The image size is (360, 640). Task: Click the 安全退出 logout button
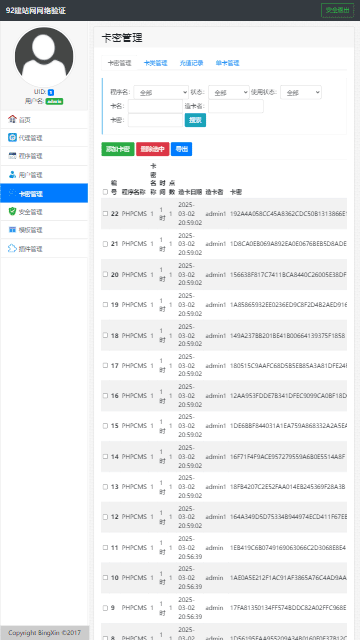click(338, 10)
